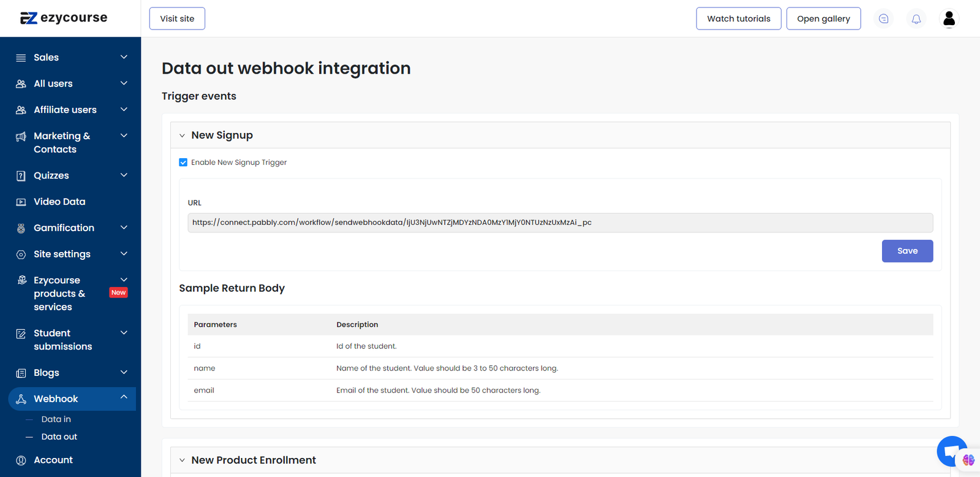980x477 pixels.
Task: Click the Watch tutorials button
Action: tap(738, 18)
